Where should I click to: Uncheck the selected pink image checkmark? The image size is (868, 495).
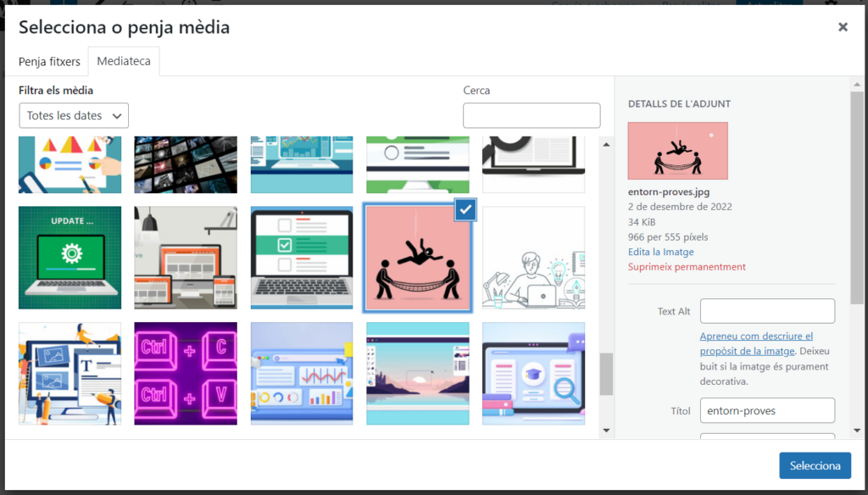coord(465,210)
